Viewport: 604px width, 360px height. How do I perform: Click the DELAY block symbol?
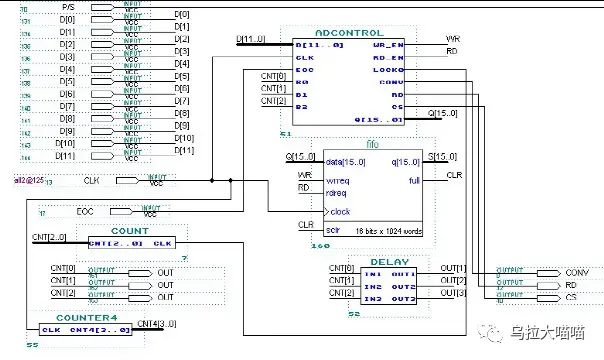(388, 286)
